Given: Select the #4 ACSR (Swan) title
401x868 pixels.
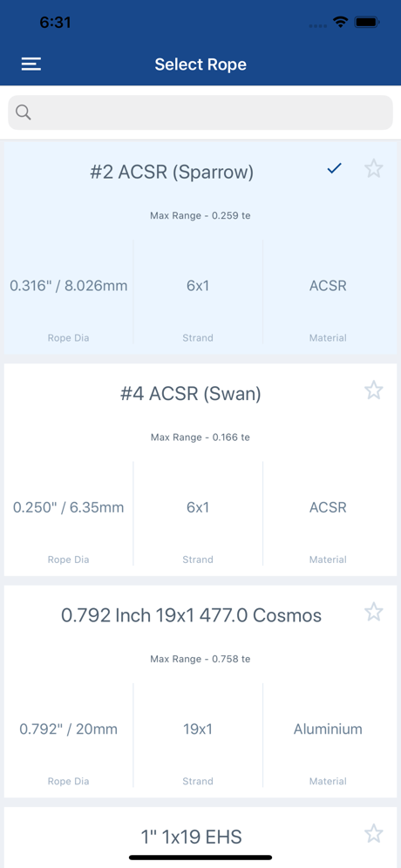Looking at the screenshot, I should [191, 394].
